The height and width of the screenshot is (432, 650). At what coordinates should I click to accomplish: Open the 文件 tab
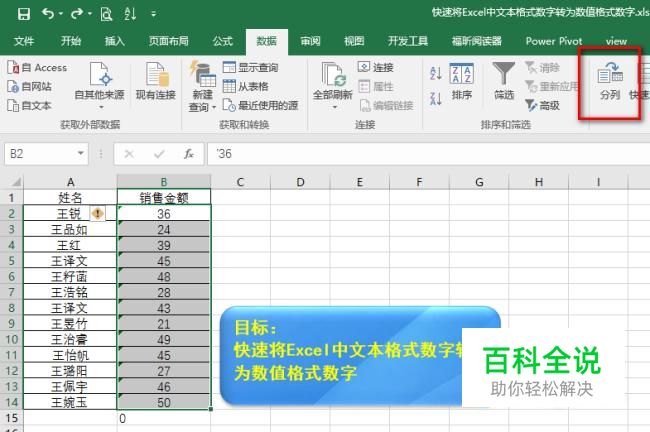[x=24, y=41]
